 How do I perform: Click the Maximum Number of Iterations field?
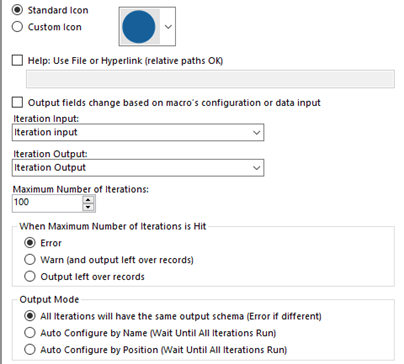(x=47, y=203)
